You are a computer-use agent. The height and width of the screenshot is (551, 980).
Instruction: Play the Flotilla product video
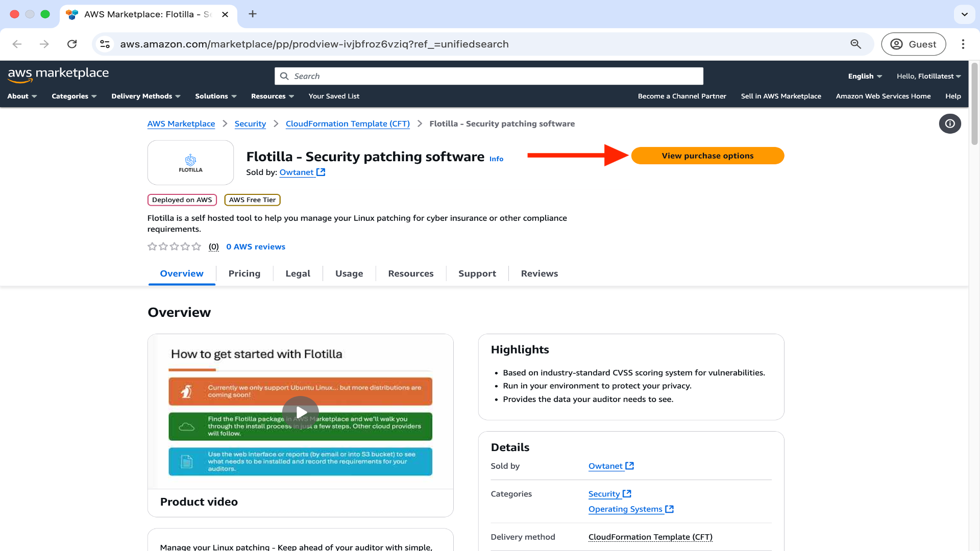click(301, 412)
